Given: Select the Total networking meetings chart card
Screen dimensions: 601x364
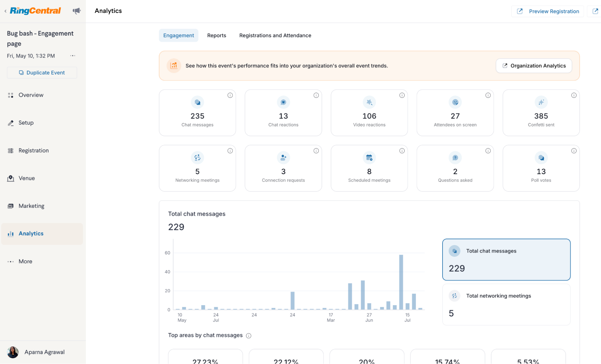Looking at the screenshot, I should click(x=506, y=305).
